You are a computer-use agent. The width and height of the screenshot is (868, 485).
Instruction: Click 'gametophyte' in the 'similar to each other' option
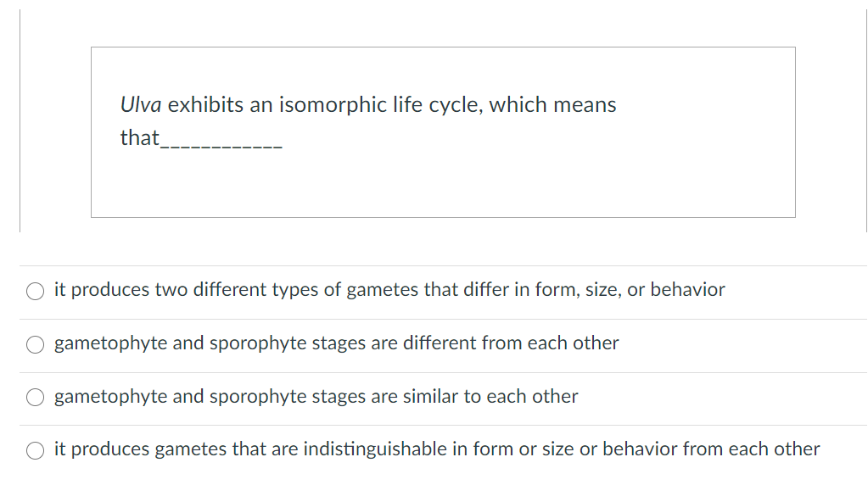tap(110, 397)
